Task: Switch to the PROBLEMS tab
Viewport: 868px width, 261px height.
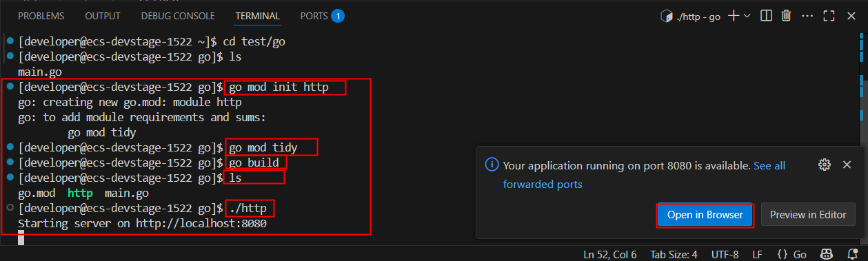Action: (x=41, y=16)
